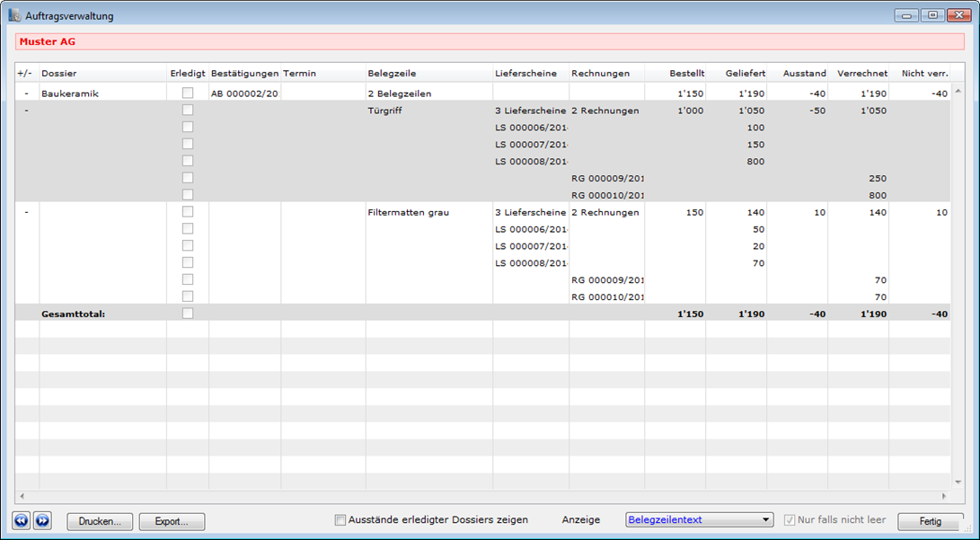Click the Fertig button
The width and height of the screenshot is (980, 540).
(x=930, y=521)
